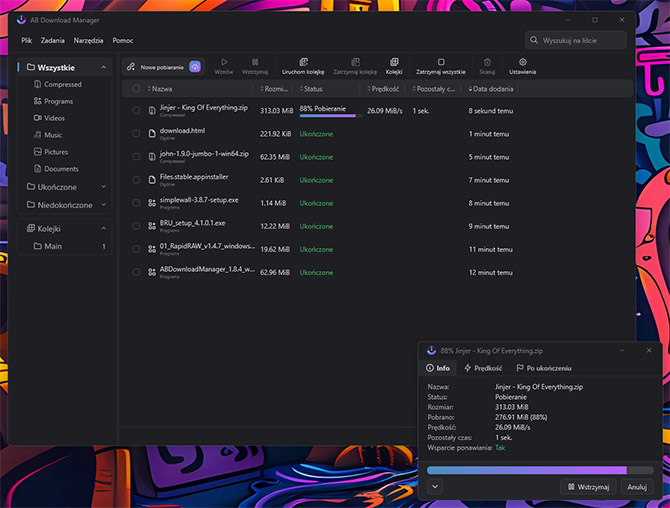Click the Kolejki toolbar icon

[393, 61]
